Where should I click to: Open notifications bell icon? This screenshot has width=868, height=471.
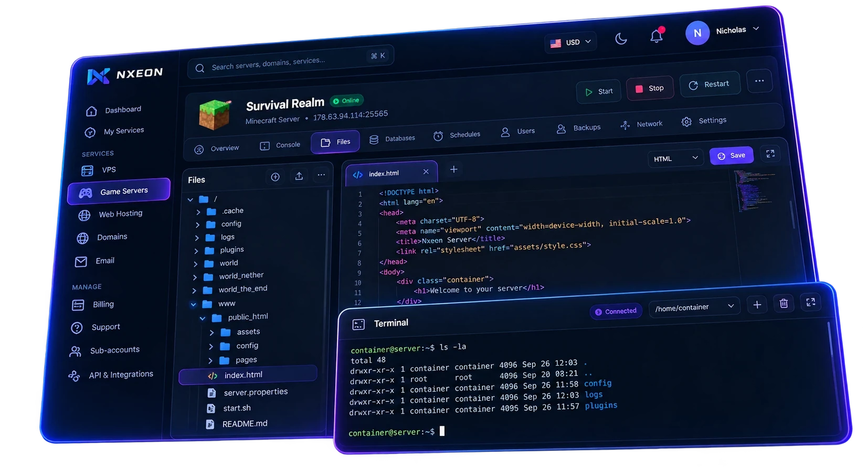(x=657, y=36)
